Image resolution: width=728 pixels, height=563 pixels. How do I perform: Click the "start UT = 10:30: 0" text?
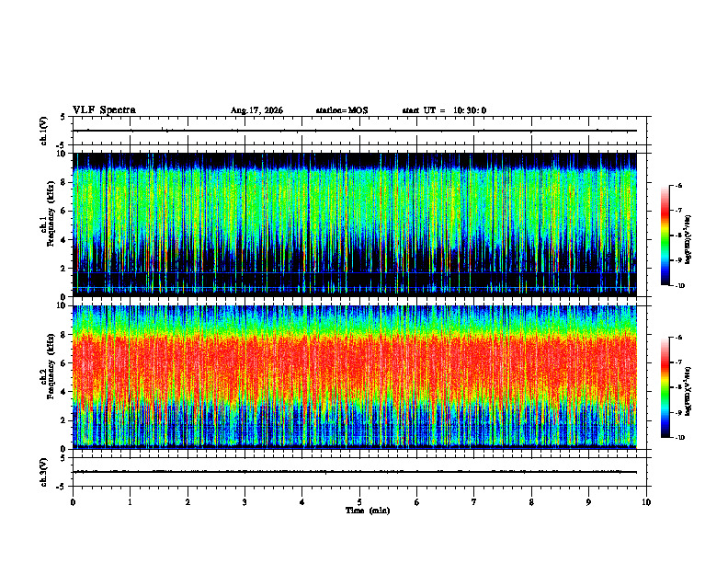click(444, 110)
